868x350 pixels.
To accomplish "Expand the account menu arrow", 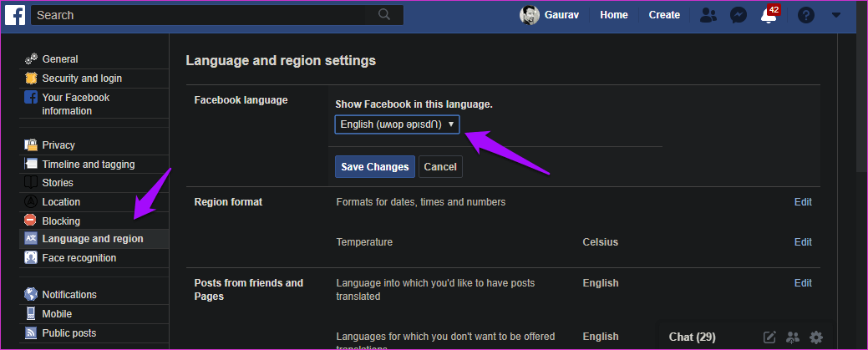I will (836, 16).
